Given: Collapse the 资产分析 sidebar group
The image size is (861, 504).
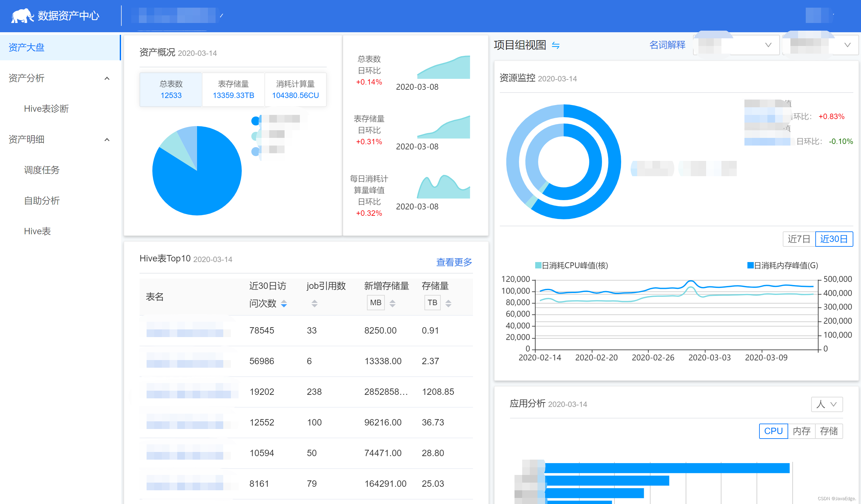Looking at the screenshot, I should pyautogui.click(x=107, y=79).
